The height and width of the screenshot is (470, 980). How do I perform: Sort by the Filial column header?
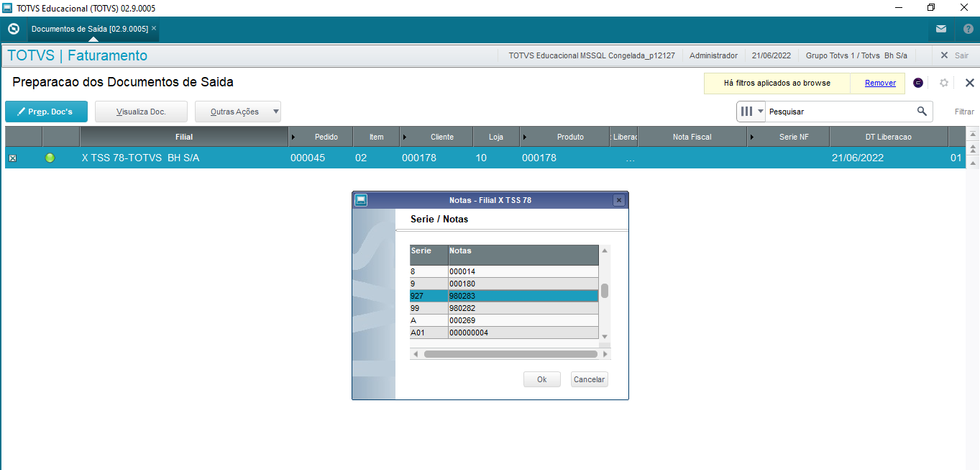(183, 137)
